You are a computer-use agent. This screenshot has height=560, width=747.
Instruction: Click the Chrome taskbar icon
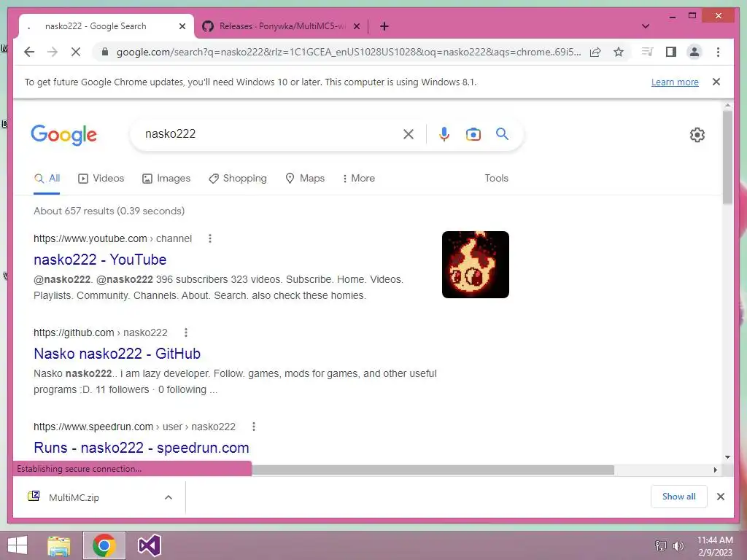coord(104,545)
